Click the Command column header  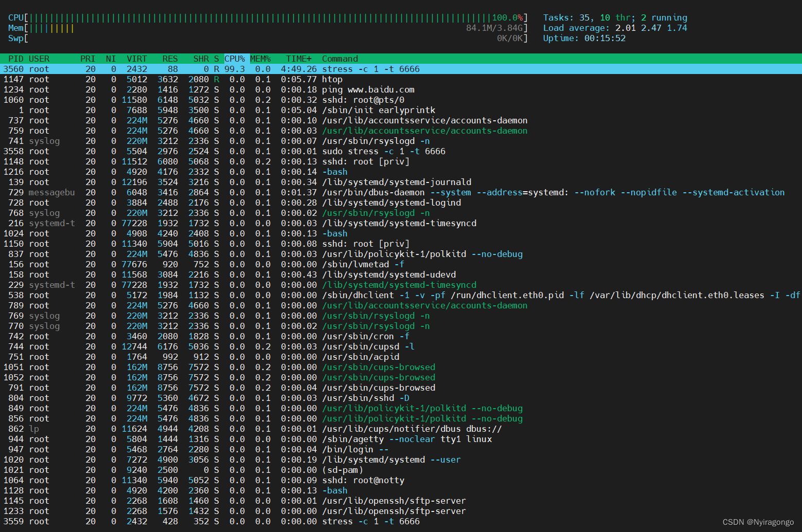pyautogui.click(x=340, y=59)
